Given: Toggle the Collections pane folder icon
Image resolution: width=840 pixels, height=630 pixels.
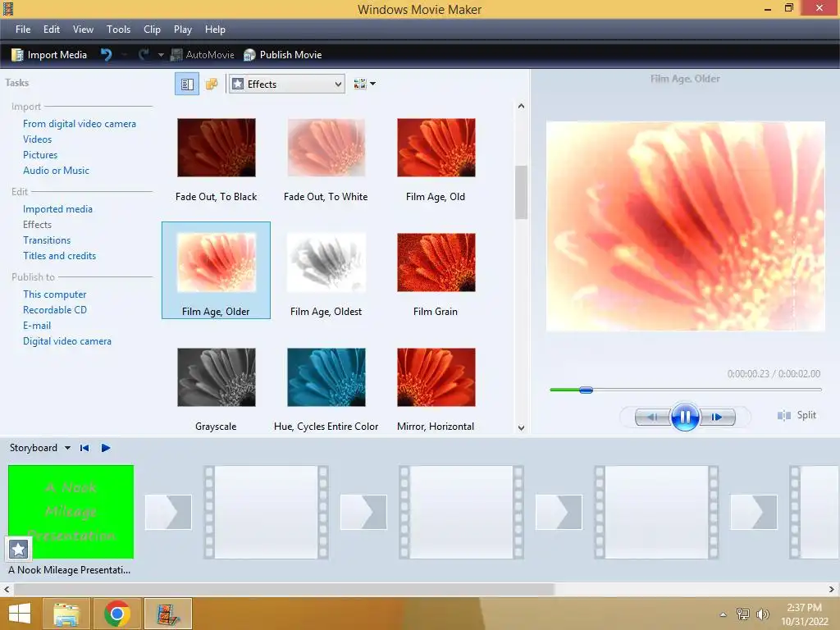Looking at the screenshot, I should tap(212, 84).
